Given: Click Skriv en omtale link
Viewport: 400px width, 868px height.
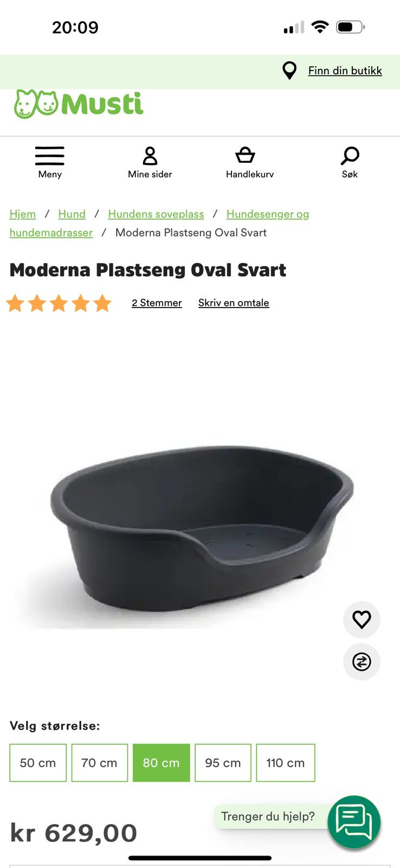Looking at the screenshot, I should (234, 303).
